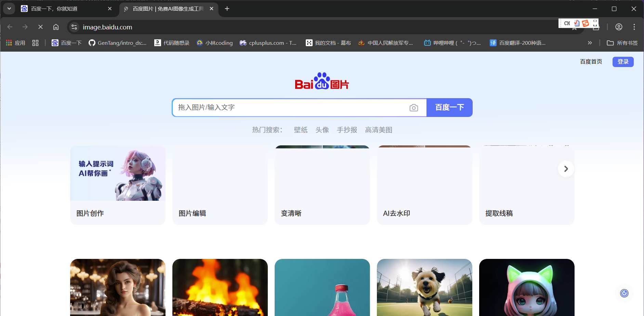
Task: Click the 哔哩哔哩 bookmark
Action: pos(452,43)
